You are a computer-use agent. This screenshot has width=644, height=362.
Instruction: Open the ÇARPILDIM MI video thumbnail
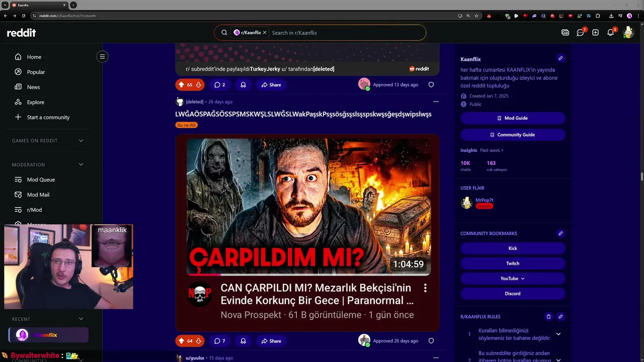tap(308, 207)
